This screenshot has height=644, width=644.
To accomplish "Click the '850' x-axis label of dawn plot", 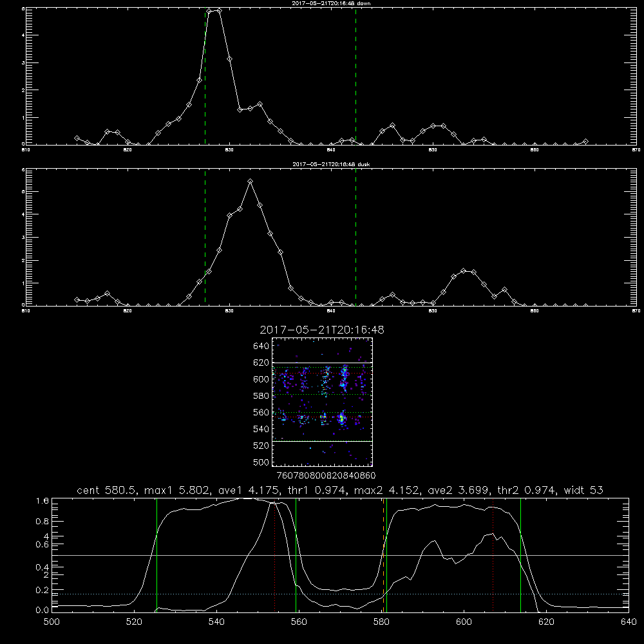I will (x=433, y=150).
